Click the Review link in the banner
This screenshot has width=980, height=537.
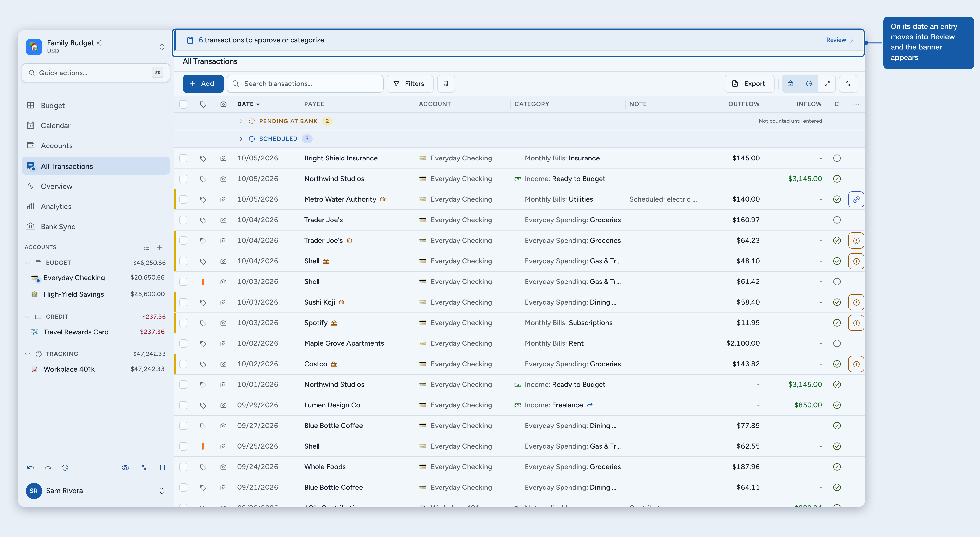[840, 40]
